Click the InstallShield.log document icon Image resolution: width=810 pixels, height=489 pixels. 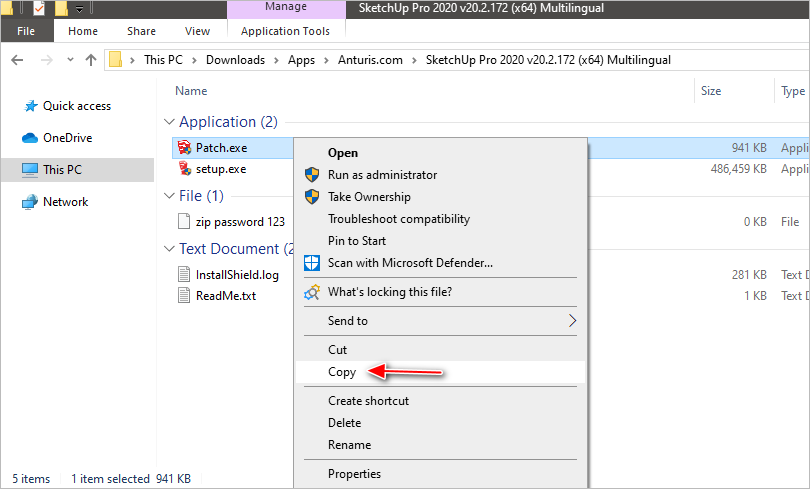[x=184, y=274]
